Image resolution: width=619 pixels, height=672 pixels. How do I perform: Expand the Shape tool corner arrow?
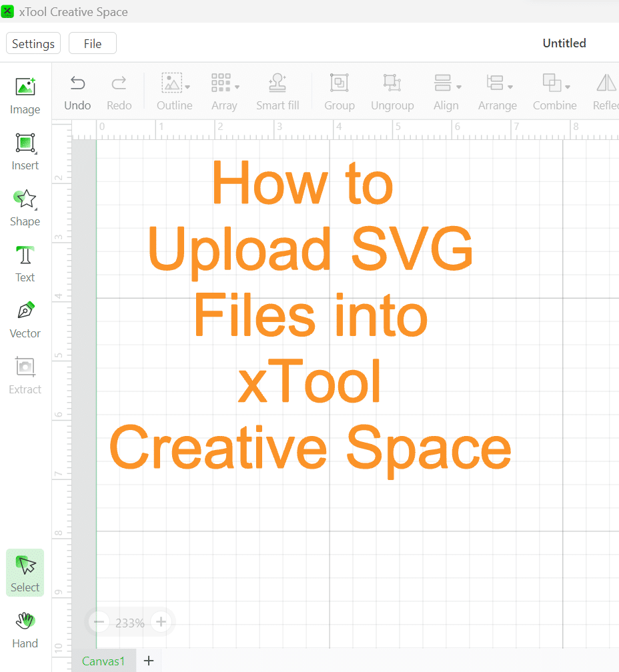point(35,209)
